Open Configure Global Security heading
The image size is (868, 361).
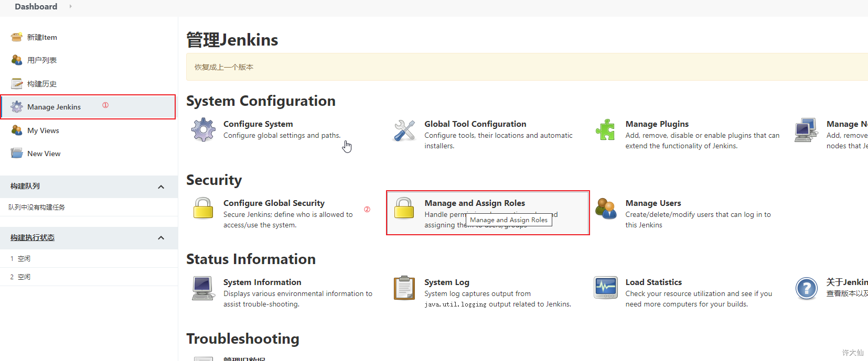(274, 203)
